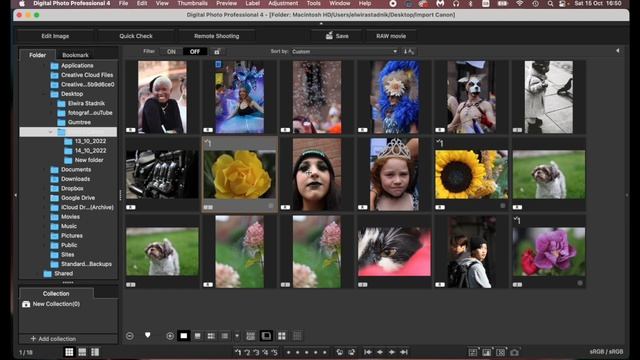Click the camera icon in bottom-right bar
The width and height of the screenshot is (640, 360).
[x=515, y=352]
